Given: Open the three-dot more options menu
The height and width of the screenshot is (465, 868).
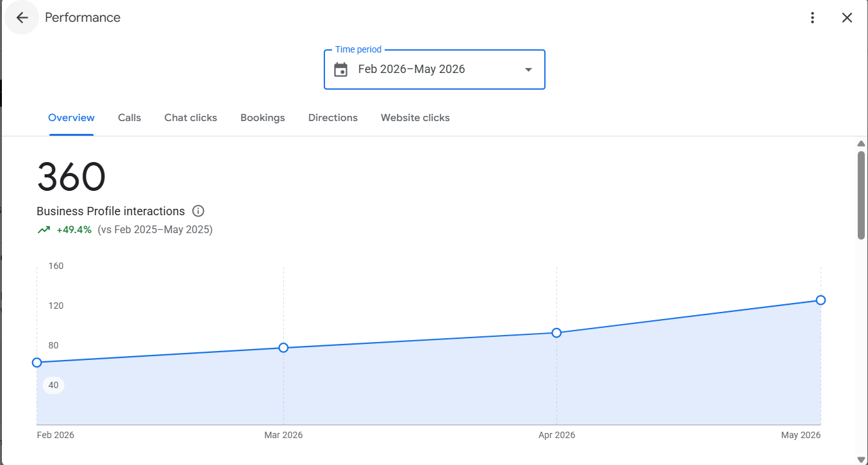Looking at the screenshot, I should pos(812,18).
